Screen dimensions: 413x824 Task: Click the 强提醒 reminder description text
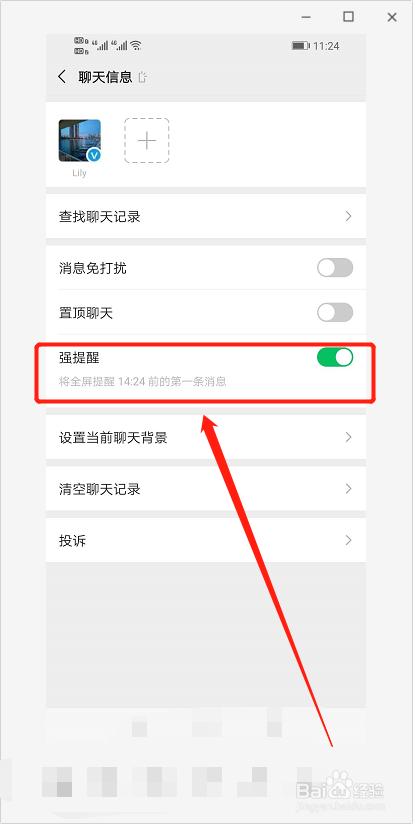click(142, 382)
